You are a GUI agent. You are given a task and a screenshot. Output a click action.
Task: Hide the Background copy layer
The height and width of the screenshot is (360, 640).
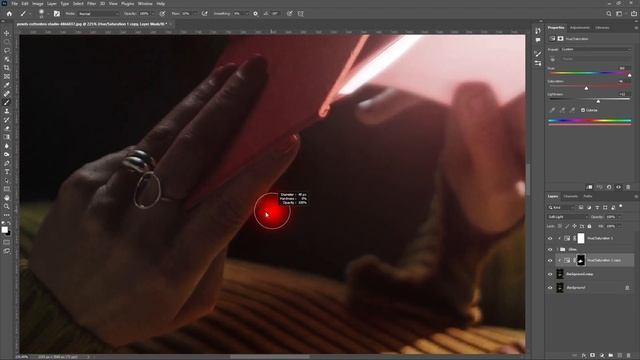coord(550,274)
